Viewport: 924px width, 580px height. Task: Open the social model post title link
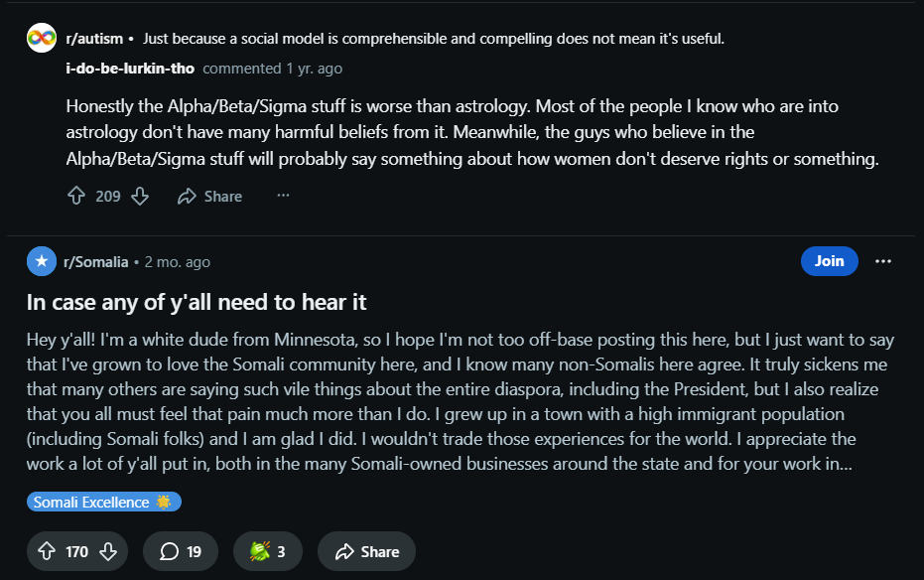434,39
